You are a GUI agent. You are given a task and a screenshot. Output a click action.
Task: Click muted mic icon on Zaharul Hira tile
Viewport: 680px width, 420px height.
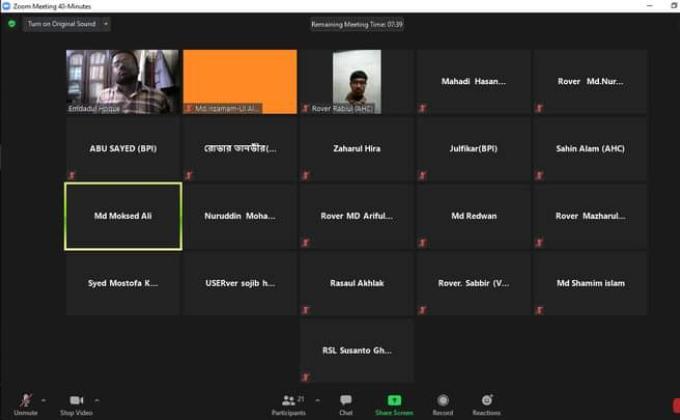[306, 175]
